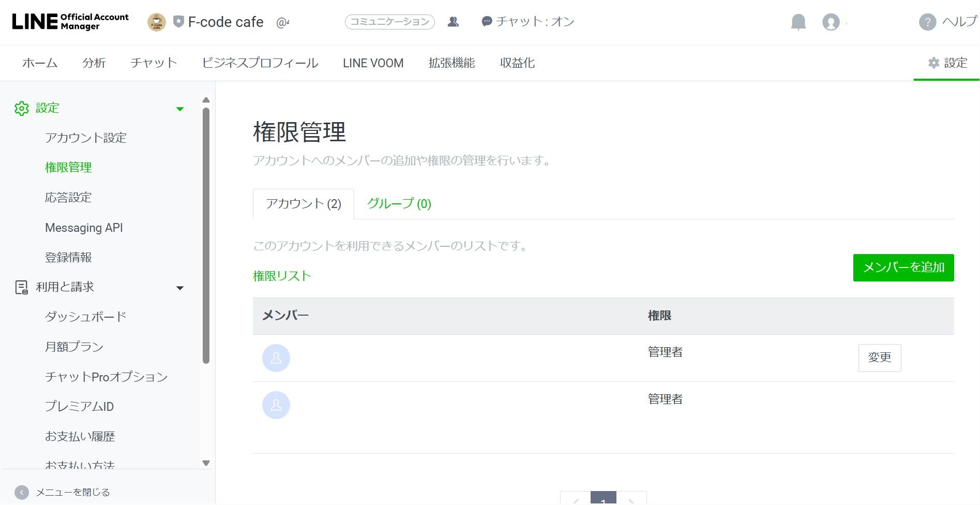Select 応答設定 in the sidebar
Screen dimensions: 980x505
tap(68, 198)
